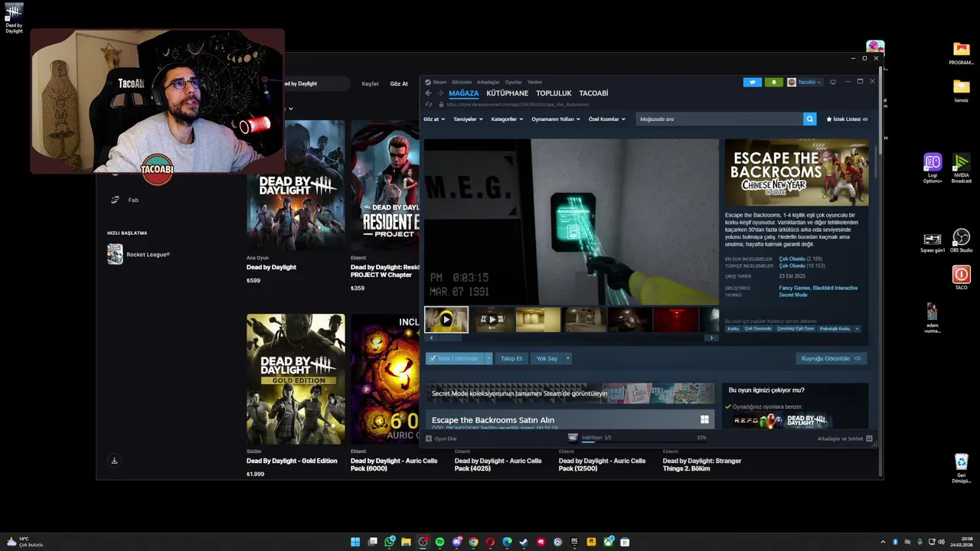Reload the Steam store page
The image size is (980, 551).
click(x=429, y=104)
